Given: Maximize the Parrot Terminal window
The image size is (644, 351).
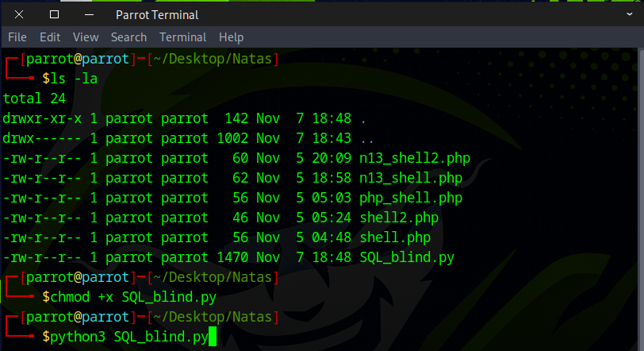Looking at the screenshot, I should coord(54,14).
